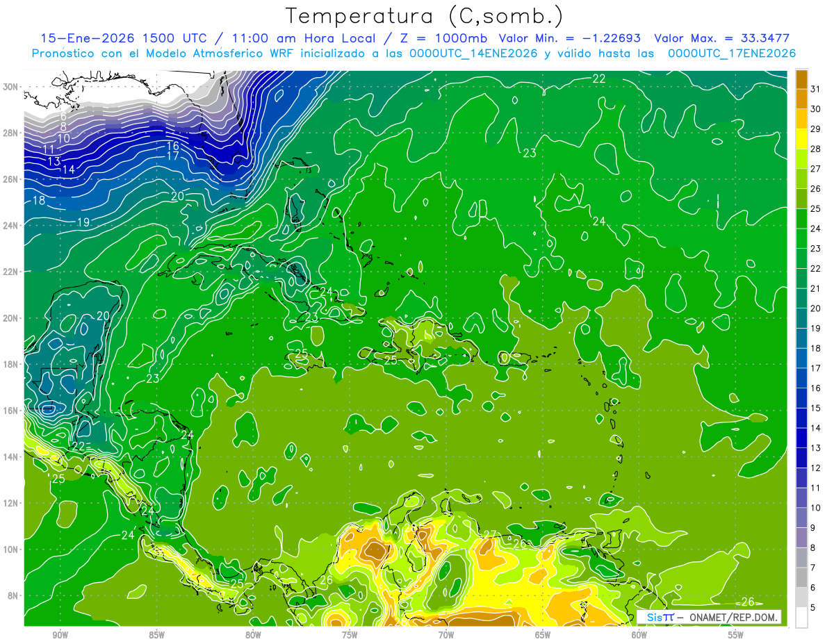The width and height of the screenshot is (834, 644).
Task: Click the title 'Temperatura (C,somb.)'
Action: (425, 16)
